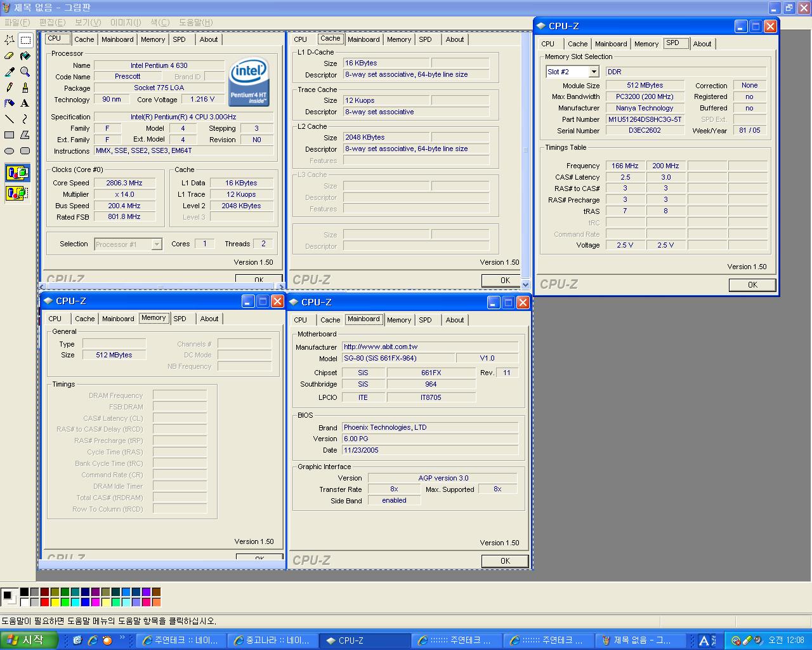812x650 pixels.
Task: Enable transparent selection mode option
Action: point(18,192)
